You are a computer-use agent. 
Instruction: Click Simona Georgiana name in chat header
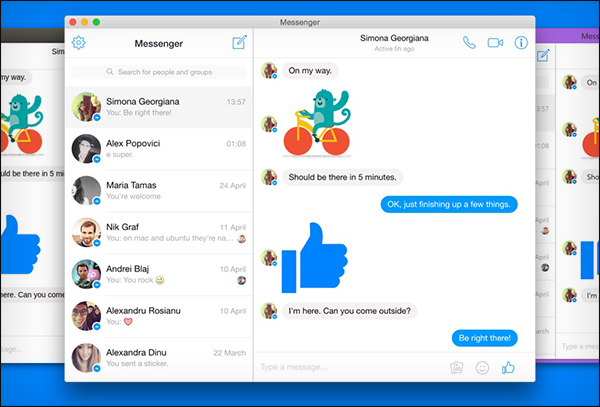[394, 38]
